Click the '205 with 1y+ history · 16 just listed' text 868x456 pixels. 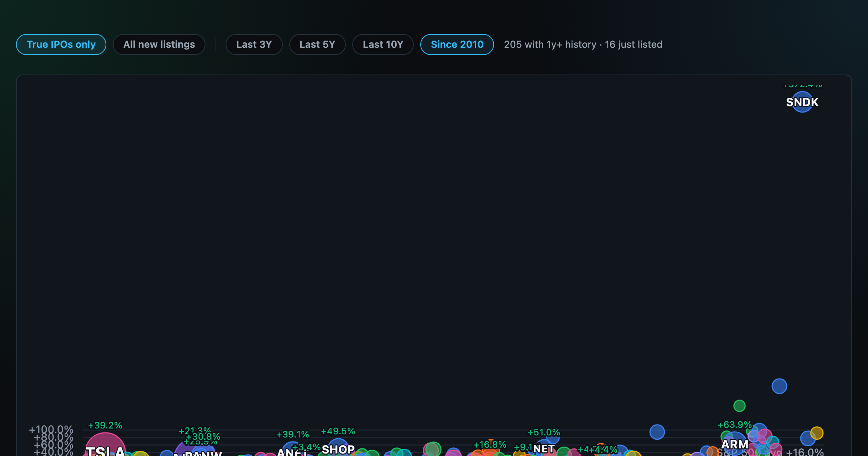(x=583, y=45)
